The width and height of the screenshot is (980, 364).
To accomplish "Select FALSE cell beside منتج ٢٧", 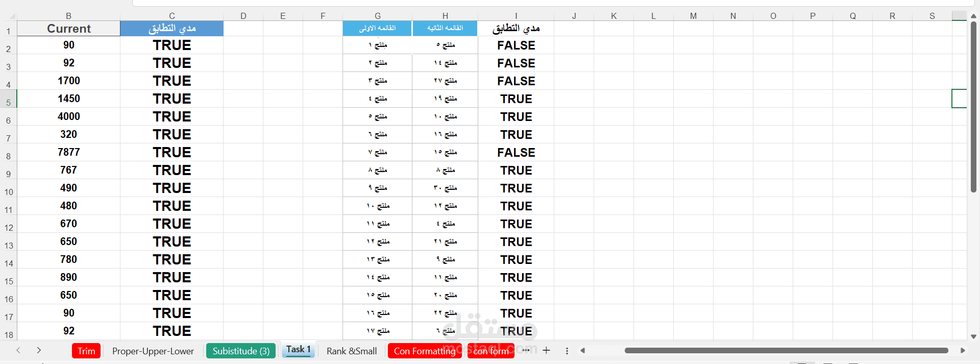I will [516, 81].
